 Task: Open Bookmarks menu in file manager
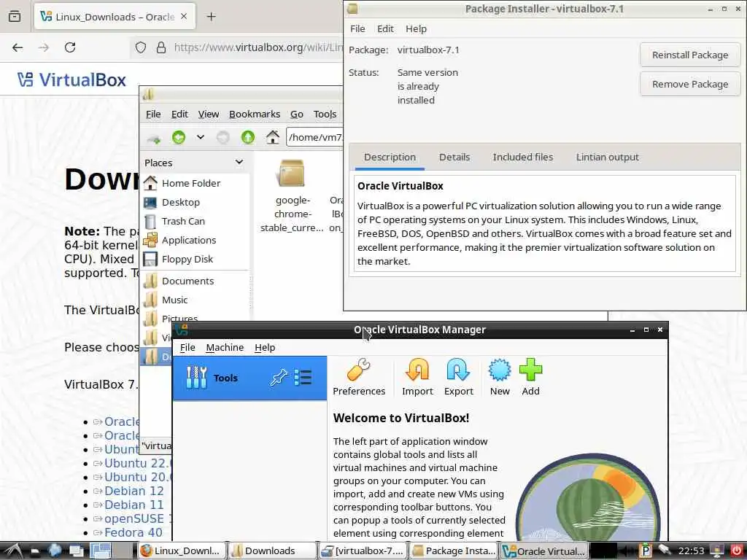click(x=255, y=114)
